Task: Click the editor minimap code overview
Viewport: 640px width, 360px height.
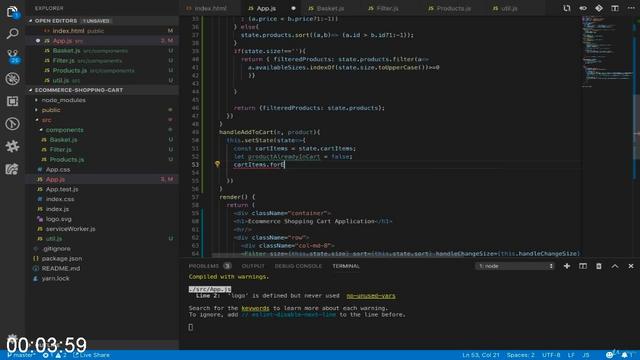Action: (x=607, y=51)
